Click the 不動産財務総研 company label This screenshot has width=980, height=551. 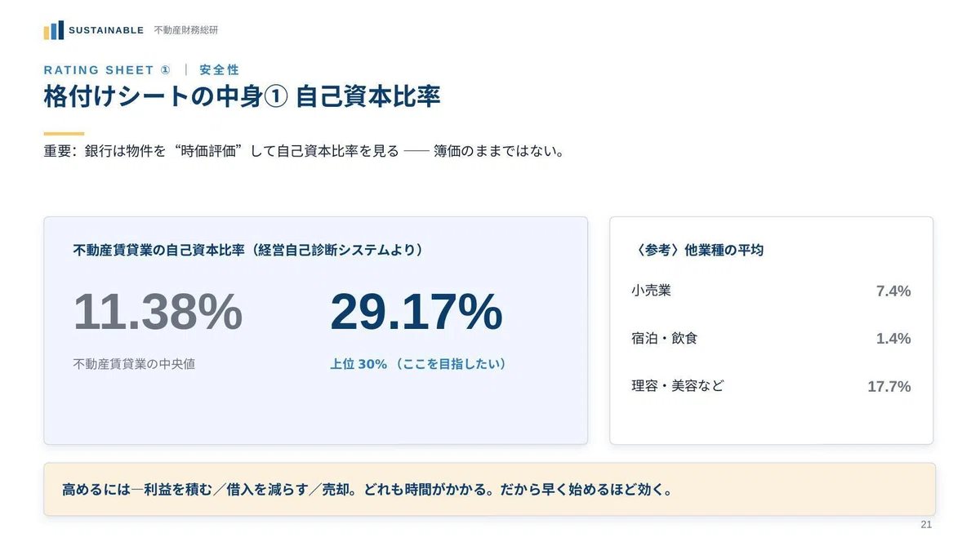tap(186, 30)
